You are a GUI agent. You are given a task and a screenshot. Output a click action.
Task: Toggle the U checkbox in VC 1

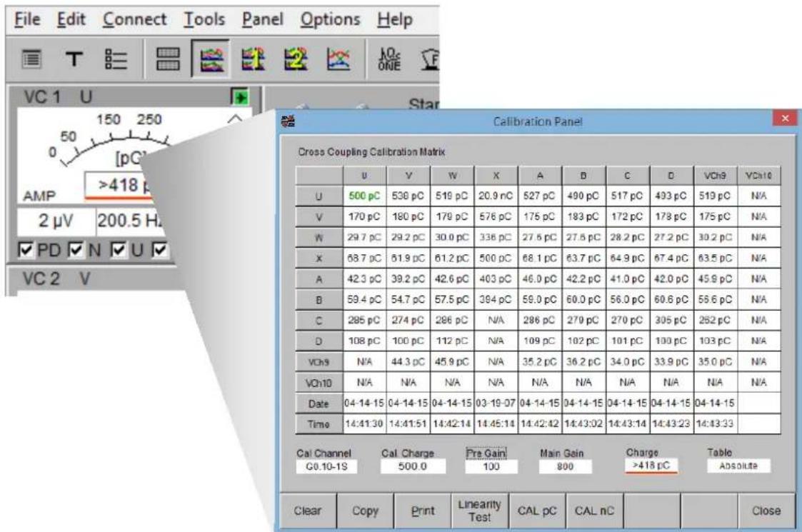[119, 250]
